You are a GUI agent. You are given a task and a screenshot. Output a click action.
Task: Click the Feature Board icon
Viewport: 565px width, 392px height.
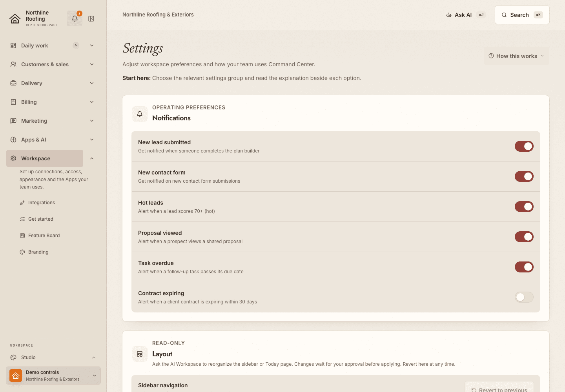point(22,236)
